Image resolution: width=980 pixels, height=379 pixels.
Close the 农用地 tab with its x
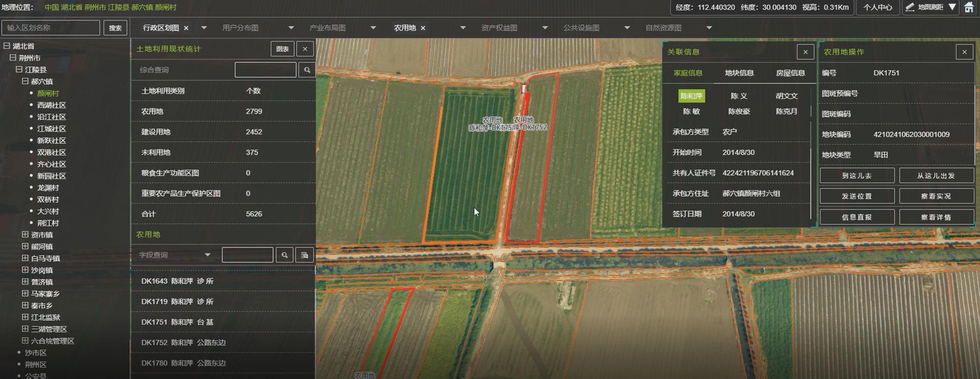click(423, 28)
